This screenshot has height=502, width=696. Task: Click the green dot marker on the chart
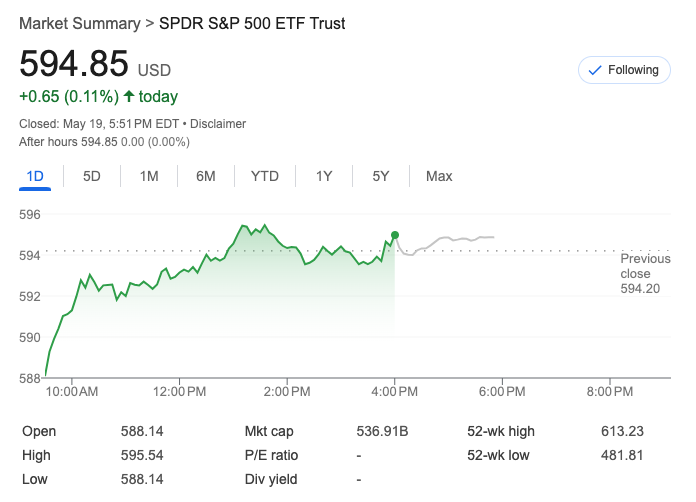tap(395, 235)
